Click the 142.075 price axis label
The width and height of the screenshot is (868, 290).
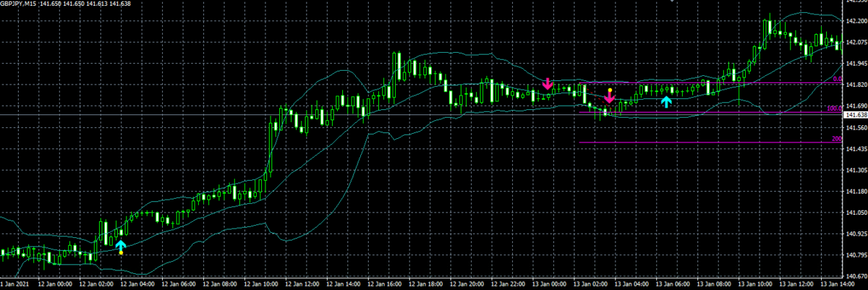(x=856, y=43)
